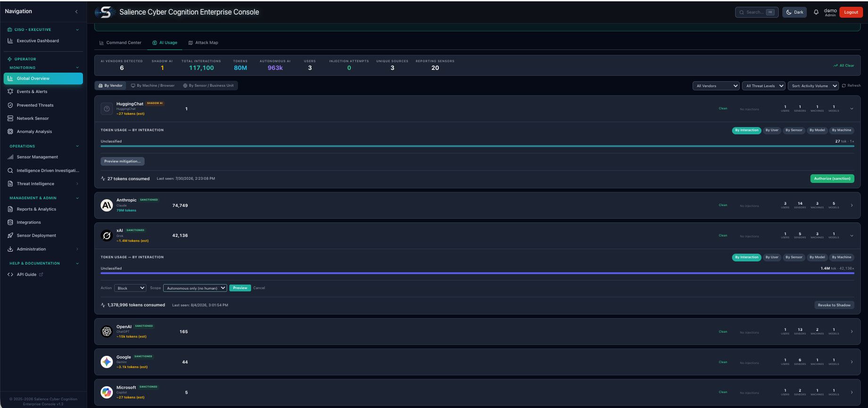Click into the Search field
The height and width of the screenshot is (408, 868).
(x=757, y=12)
